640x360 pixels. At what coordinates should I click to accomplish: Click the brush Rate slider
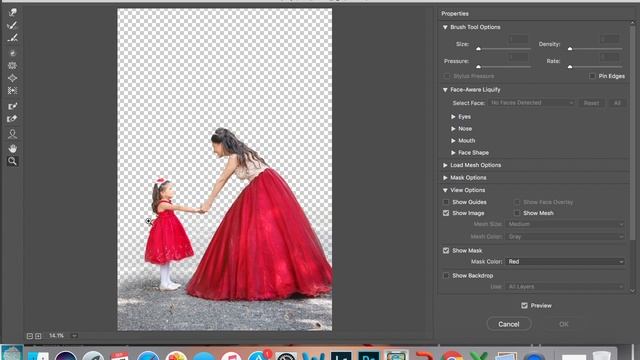pos(596,67)
